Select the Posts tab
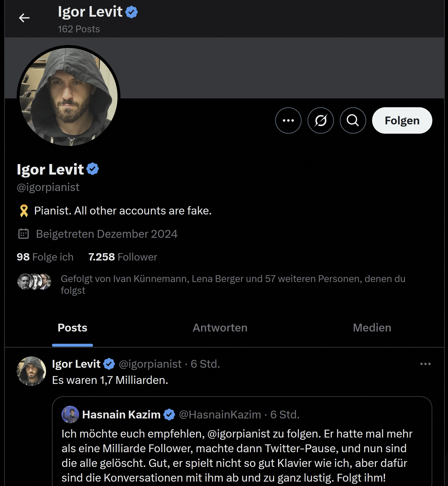 point(72,328)
